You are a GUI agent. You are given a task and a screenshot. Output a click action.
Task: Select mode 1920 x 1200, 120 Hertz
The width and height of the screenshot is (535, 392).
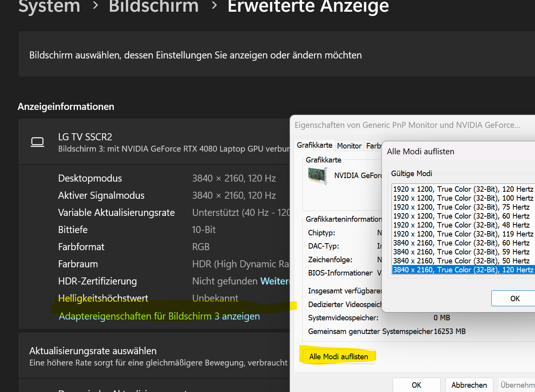(x=463, y=189)
